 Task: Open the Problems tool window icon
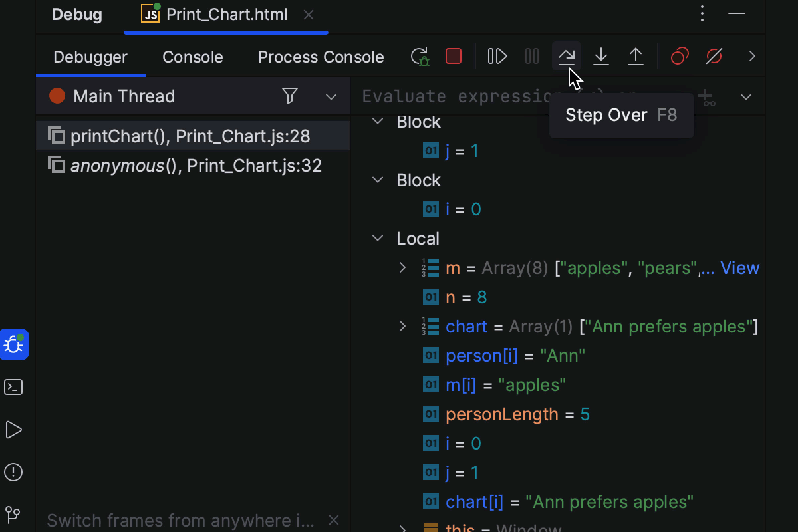point(13,472)
